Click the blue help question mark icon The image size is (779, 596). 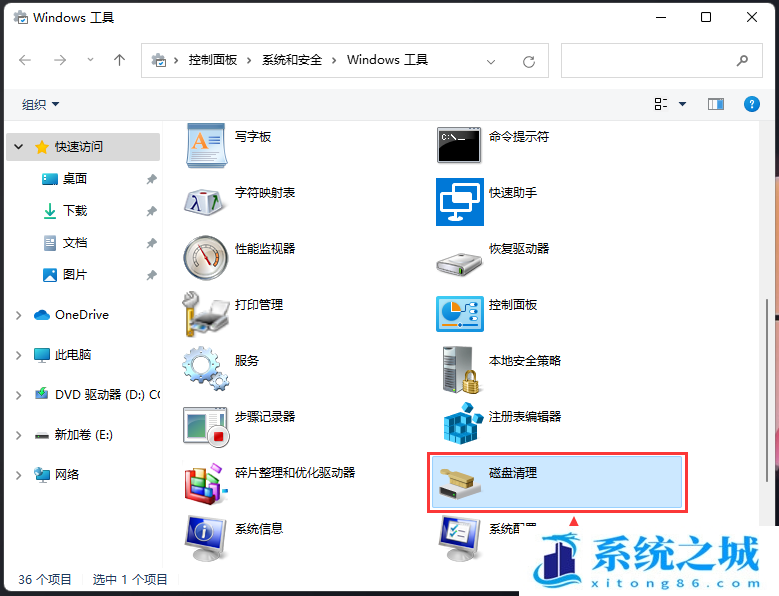752,104
